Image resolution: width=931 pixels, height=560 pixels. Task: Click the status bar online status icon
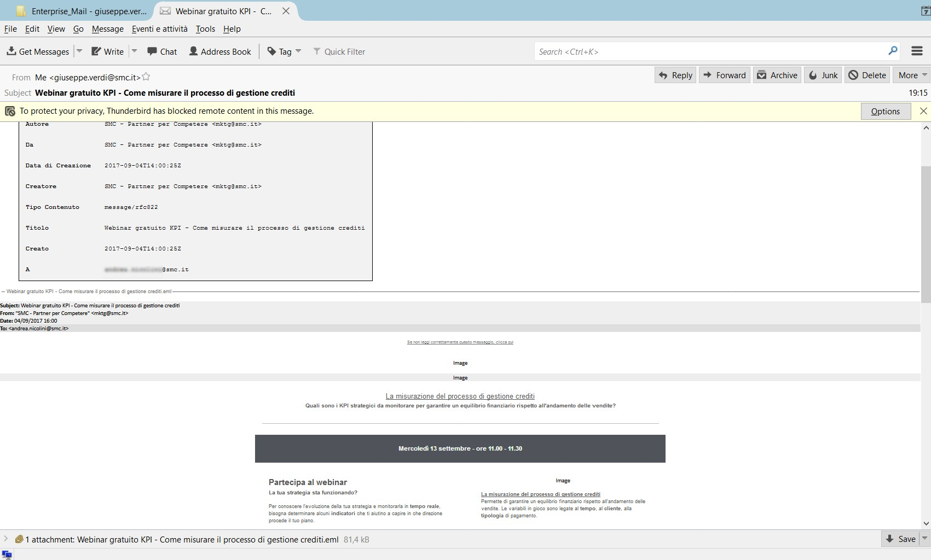tap(7, 555)
